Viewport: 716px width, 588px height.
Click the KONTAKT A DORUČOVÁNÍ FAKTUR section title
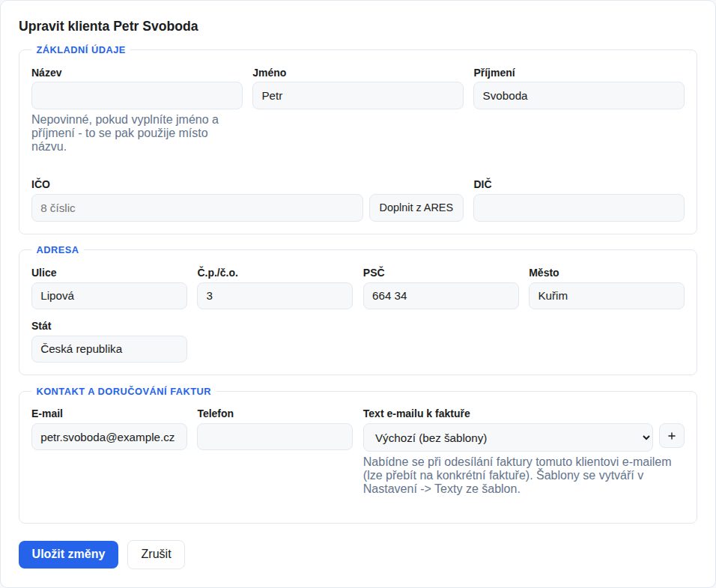124,391
